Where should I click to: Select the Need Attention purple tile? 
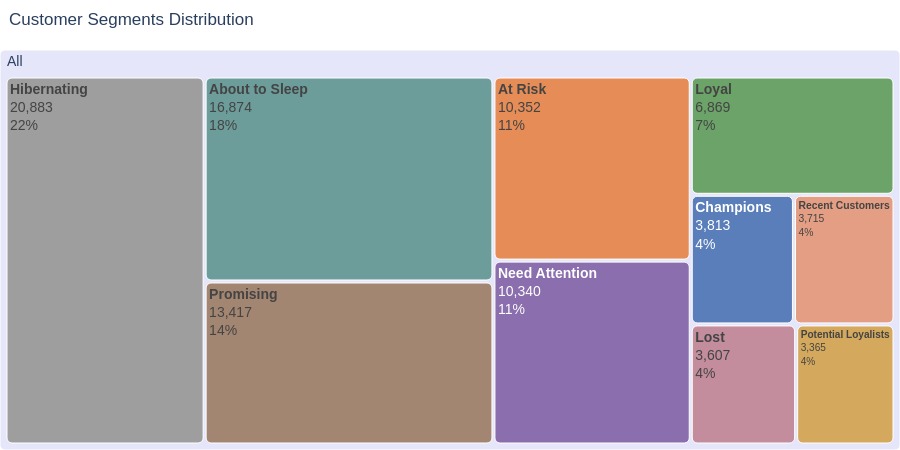(592, 352)
